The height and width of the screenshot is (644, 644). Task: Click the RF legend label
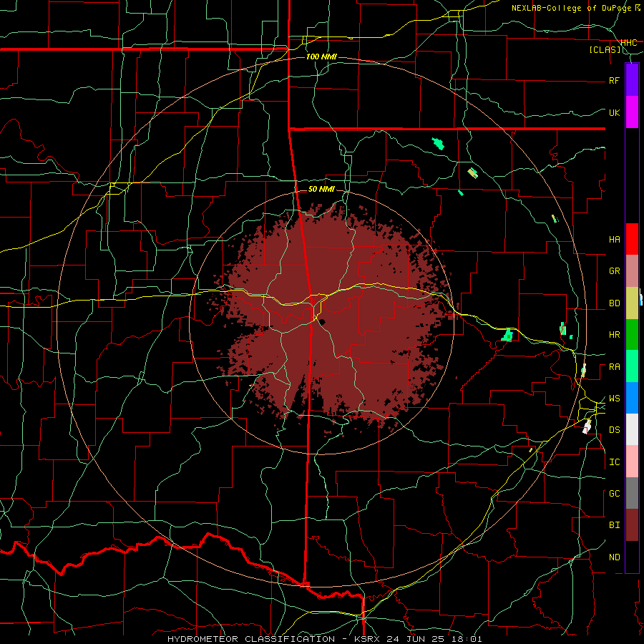[x=614, y=80]
